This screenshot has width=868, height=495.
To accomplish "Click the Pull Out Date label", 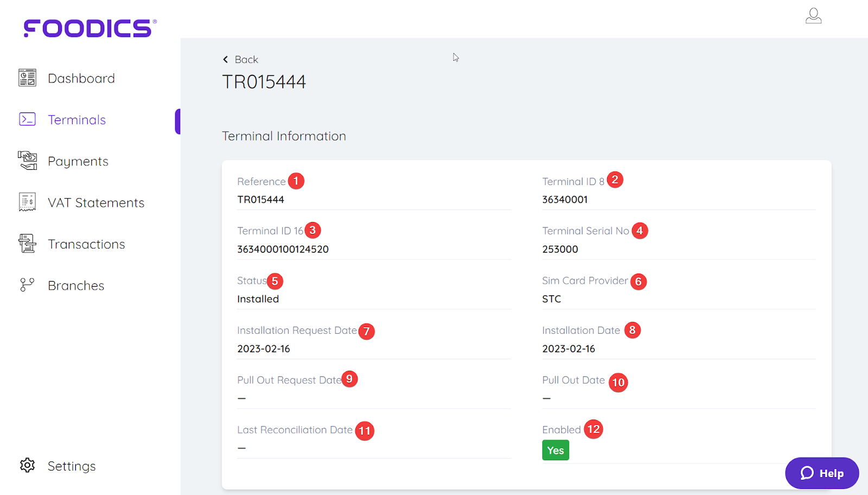I will click(x=573, y=380).
